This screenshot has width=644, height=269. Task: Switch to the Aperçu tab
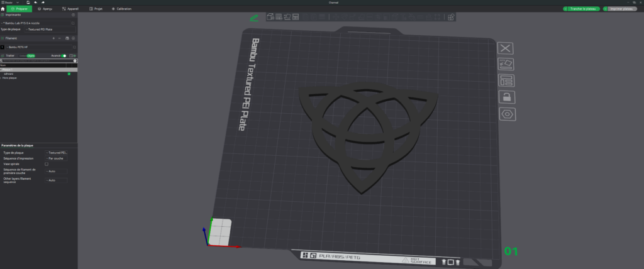(x=45, y=9)
